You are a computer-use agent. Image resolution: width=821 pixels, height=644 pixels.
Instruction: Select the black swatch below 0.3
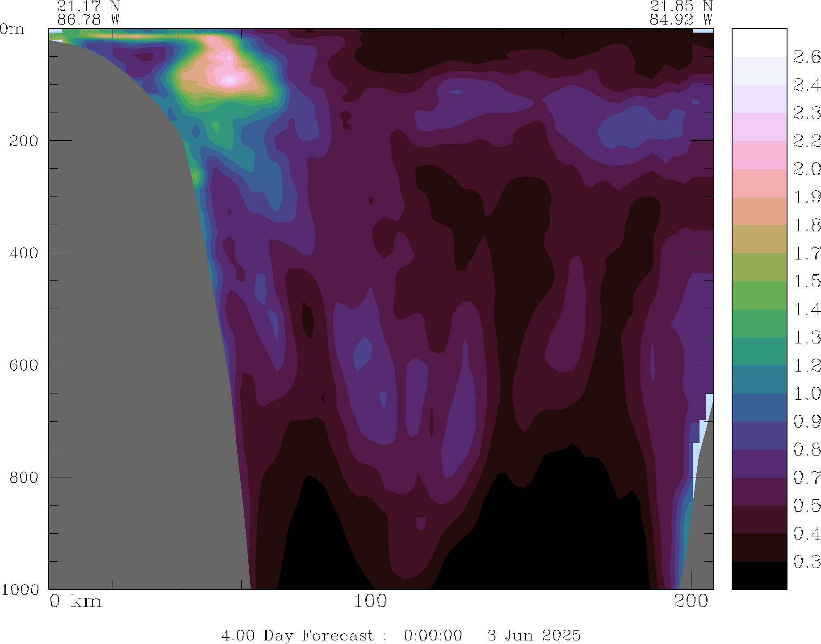(x=759, y=575)
